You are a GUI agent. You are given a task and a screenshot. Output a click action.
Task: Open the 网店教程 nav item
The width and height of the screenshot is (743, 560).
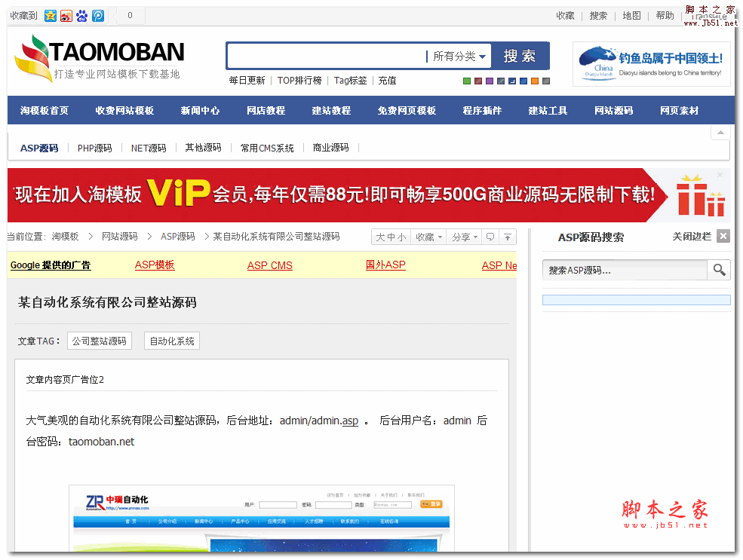coord(266,110)
